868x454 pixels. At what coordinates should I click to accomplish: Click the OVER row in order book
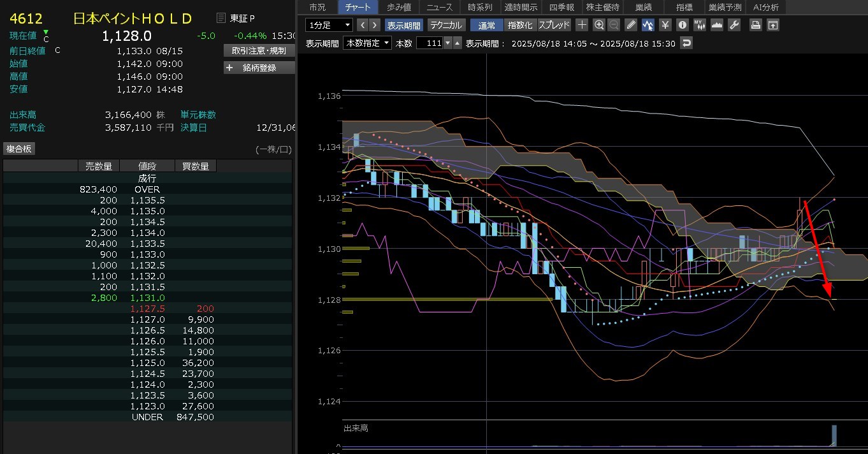point(147,189)
